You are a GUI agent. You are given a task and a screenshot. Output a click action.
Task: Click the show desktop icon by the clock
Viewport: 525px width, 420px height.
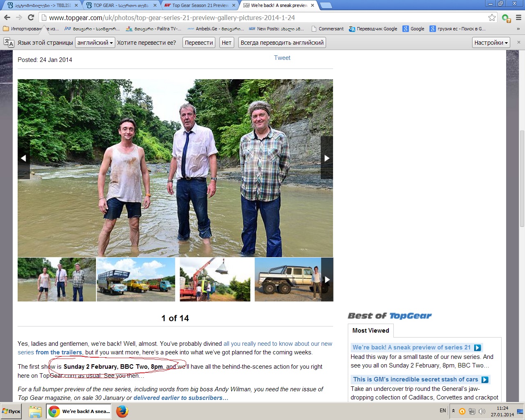[520, 411]
